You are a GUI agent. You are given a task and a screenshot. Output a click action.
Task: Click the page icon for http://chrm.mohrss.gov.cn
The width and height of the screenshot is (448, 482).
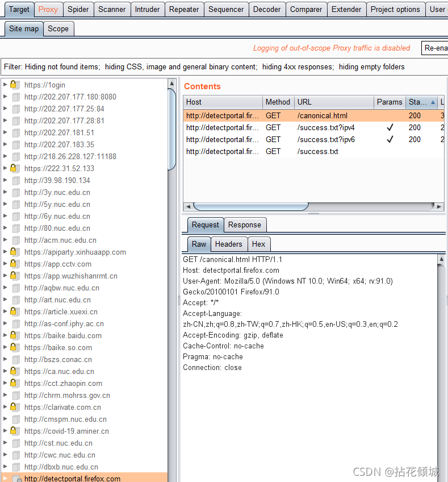coord(16,395)
